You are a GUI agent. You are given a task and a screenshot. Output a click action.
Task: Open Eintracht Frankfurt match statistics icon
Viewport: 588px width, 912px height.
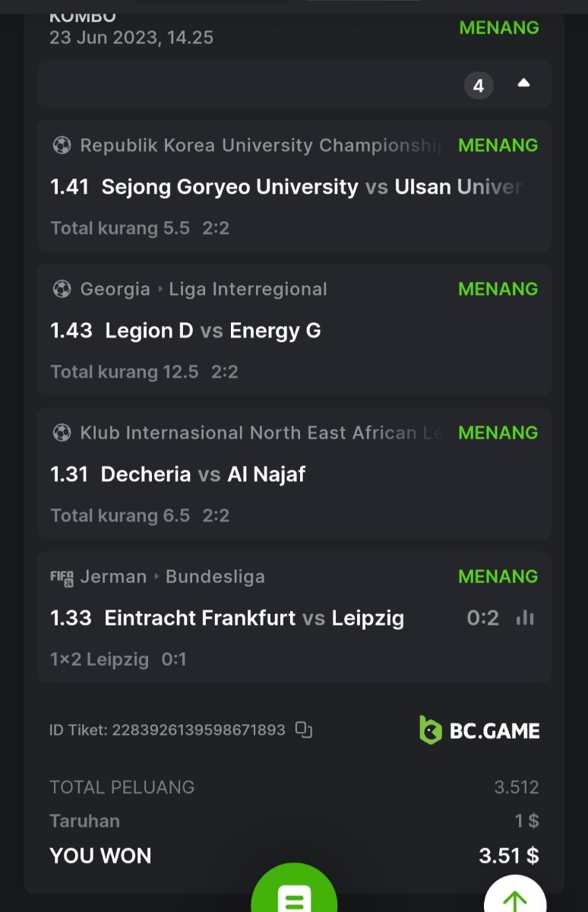point(525,618)
